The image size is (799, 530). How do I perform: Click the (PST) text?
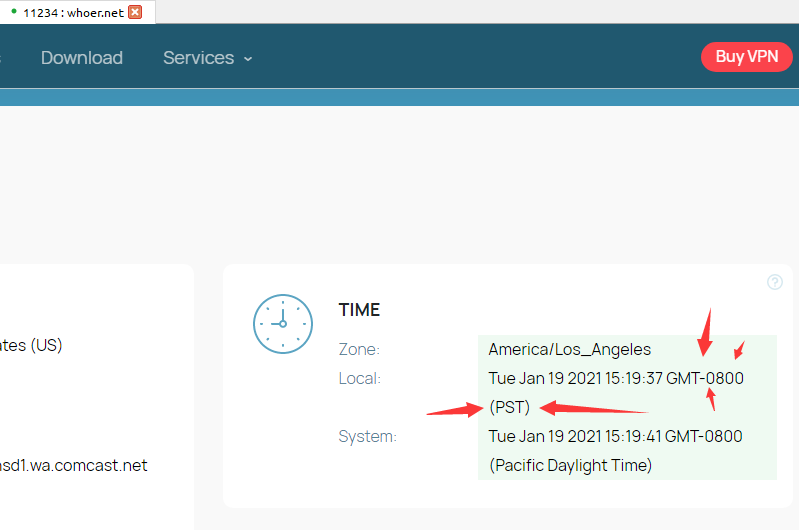tap(509, 407)
